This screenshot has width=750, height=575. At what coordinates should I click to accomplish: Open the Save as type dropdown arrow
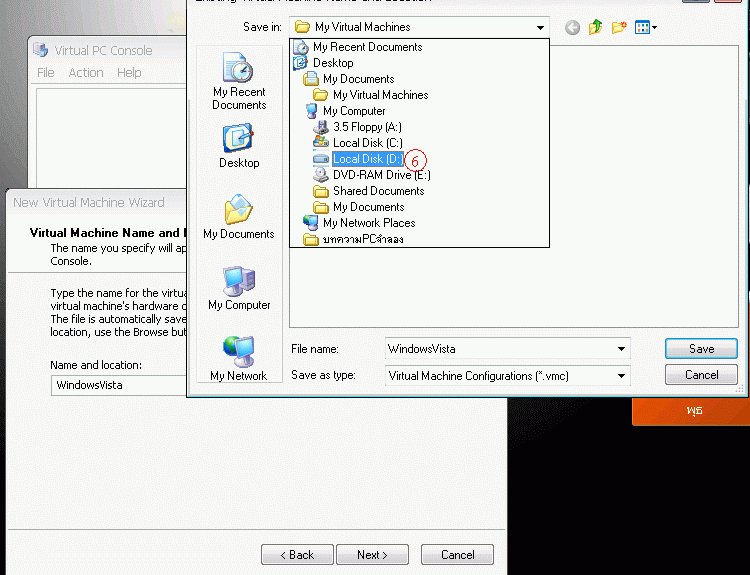click(x=621, y=376)
